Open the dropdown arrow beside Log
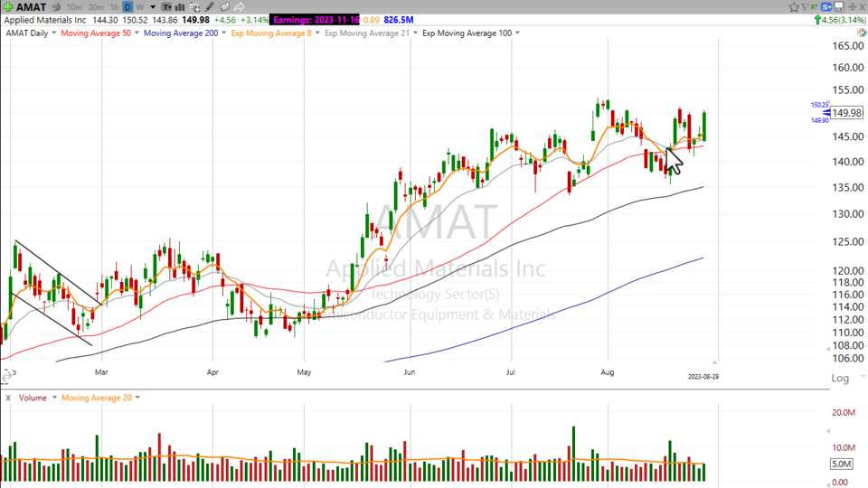The height and width of the screenshot is (488, 868). point(863,377)
